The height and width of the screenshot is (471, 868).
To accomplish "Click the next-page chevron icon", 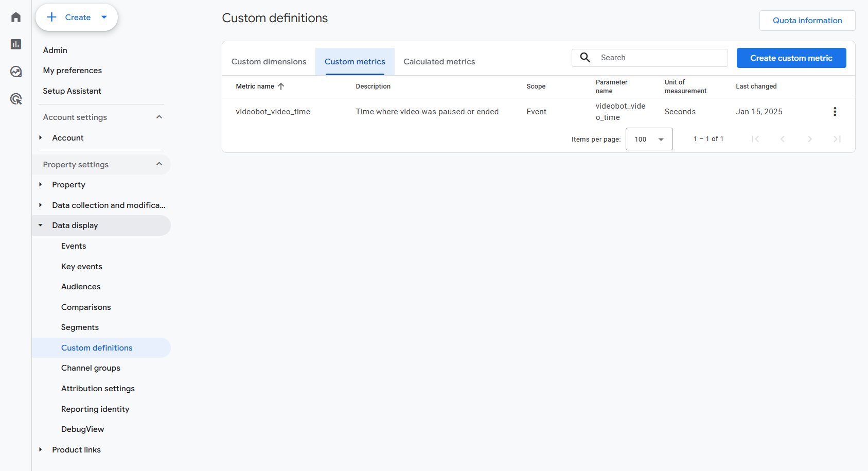I will (810, 138).
